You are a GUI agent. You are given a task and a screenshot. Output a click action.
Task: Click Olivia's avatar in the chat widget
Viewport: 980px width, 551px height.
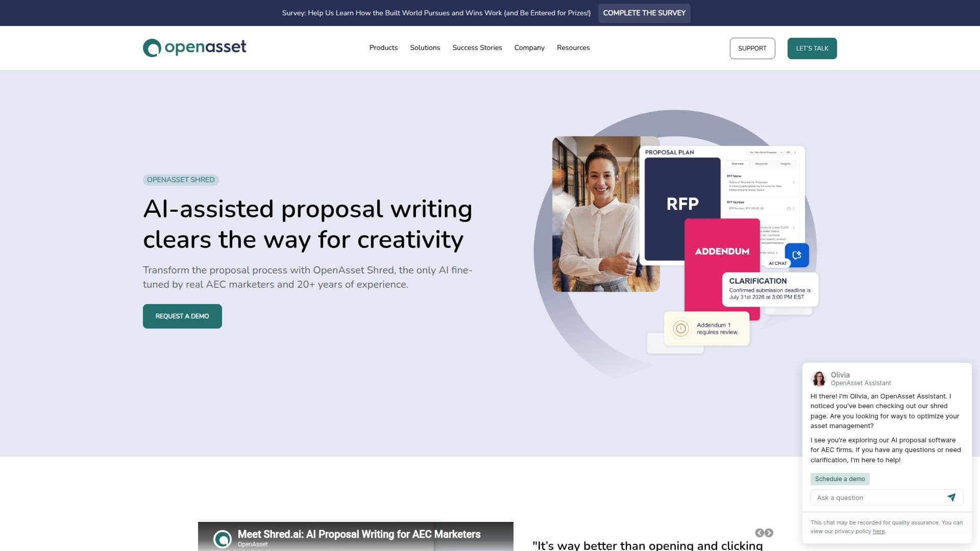tap(819, 379)
